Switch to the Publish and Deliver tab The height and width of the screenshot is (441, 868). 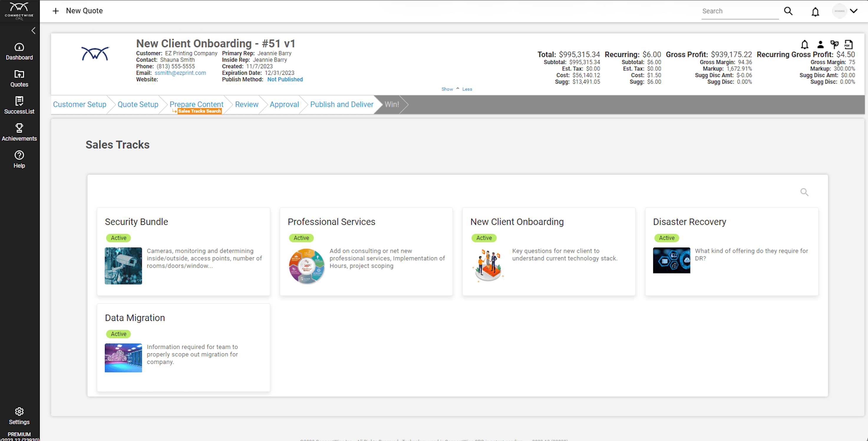tap(341, 104)
